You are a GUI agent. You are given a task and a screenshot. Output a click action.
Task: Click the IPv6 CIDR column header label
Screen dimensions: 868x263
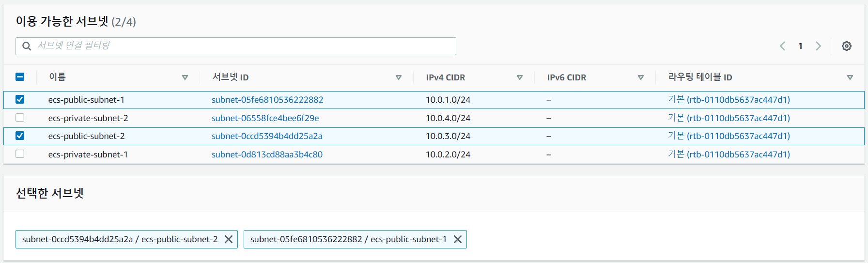567,77
